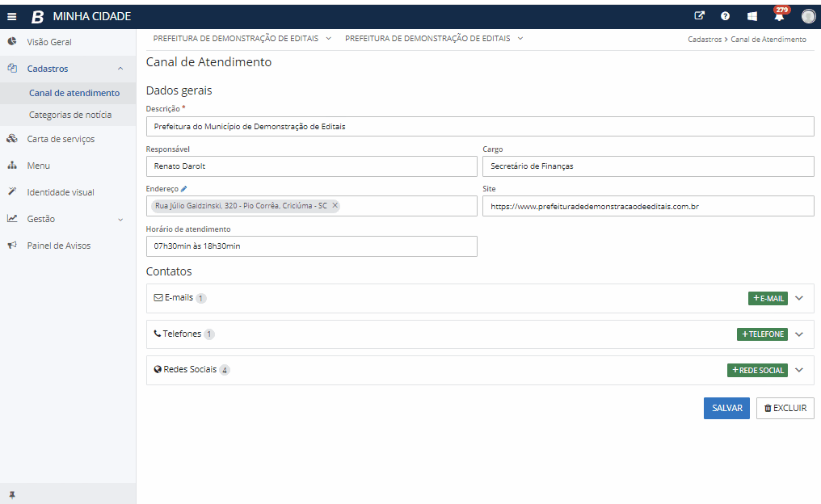
Task: Open the help question mark icon
Action: point(725,16)
